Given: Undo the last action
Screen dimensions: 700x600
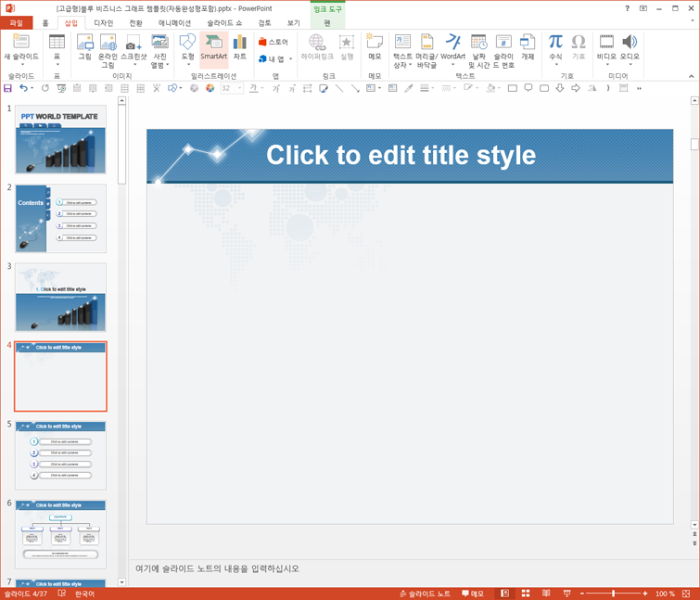Looking at the screenshot, I should 23,88.
